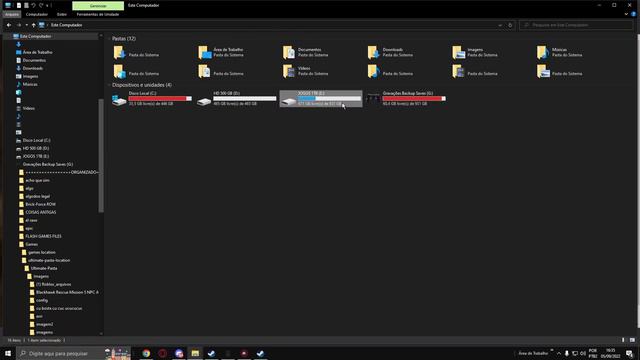Open the FLASH GAMES FILES folder in the tree
This screenshot has height=360, width=640.
43,236
